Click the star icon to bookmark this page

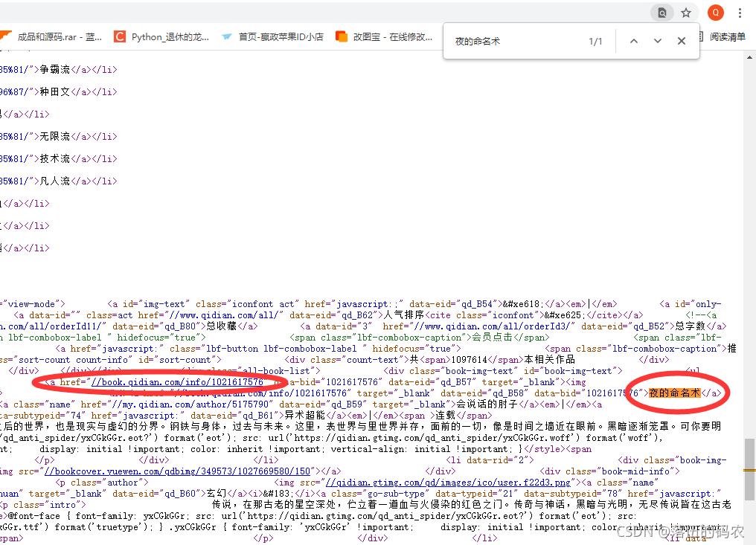[x=685, y=12]
